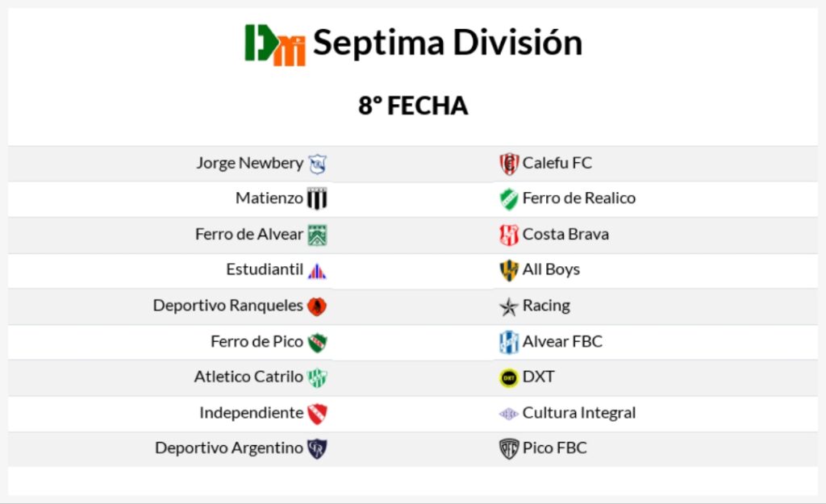
Task: Click the 8° FECHA heading
Action: coord(413,106)
